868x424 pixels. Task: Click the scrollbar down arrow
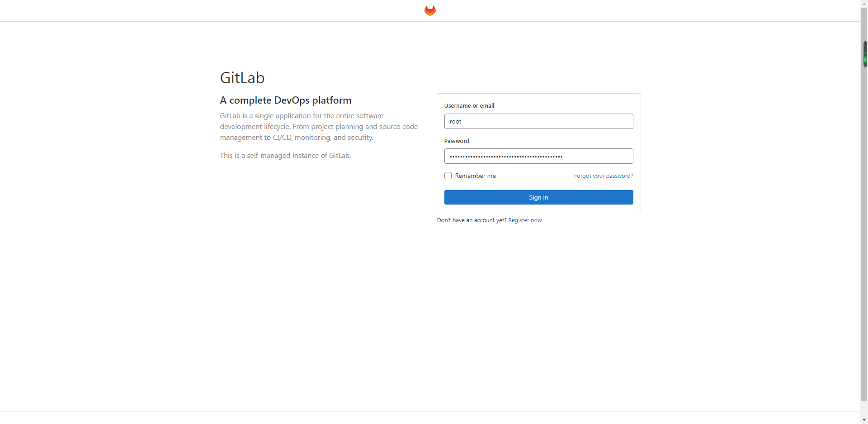point(864,420)
